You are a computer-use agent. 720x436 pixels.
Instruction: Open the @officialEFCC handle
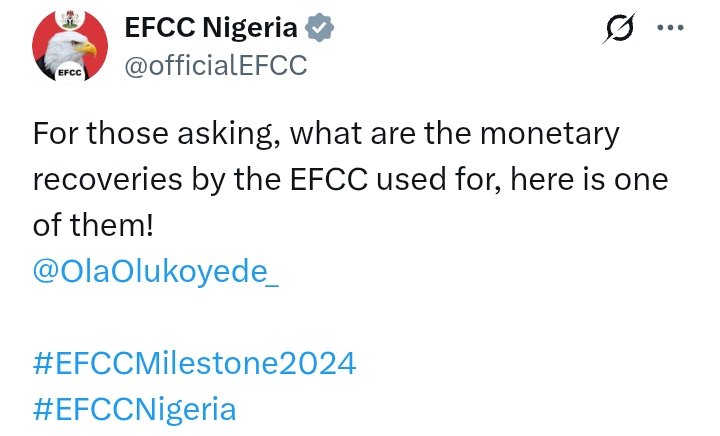[214, 65]
